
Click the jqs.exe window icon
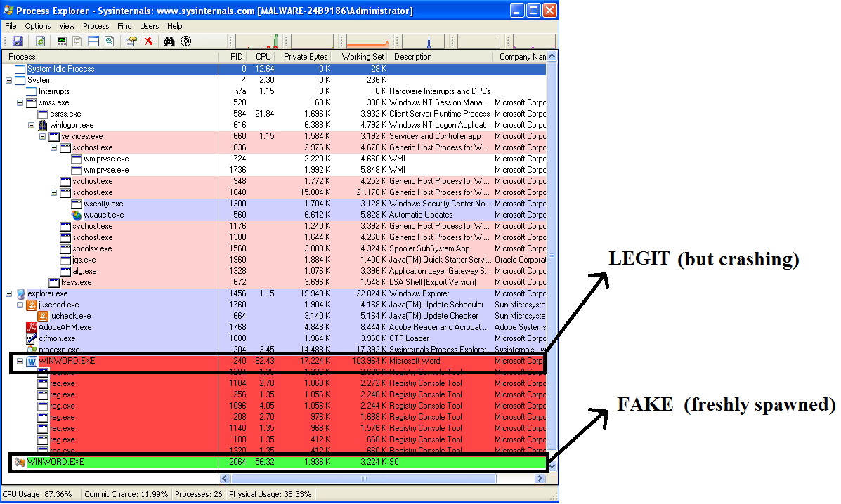click(x=65, y=260)
